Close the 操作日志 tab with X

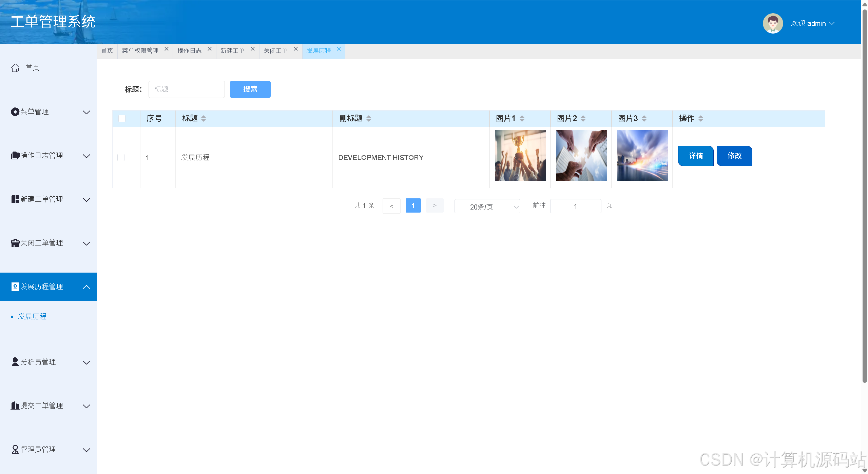210,49
